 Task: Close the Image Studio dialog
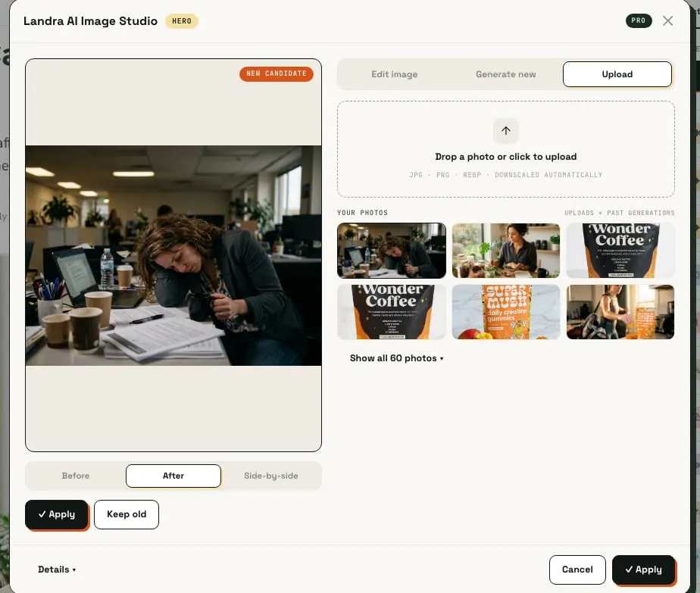[x=667, y=21]
